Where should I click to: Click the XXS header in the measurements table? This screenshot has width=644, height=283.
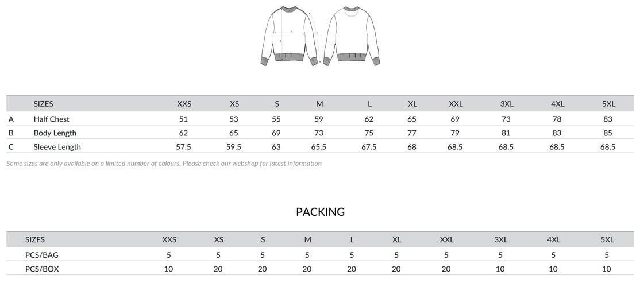click(184, 104)
